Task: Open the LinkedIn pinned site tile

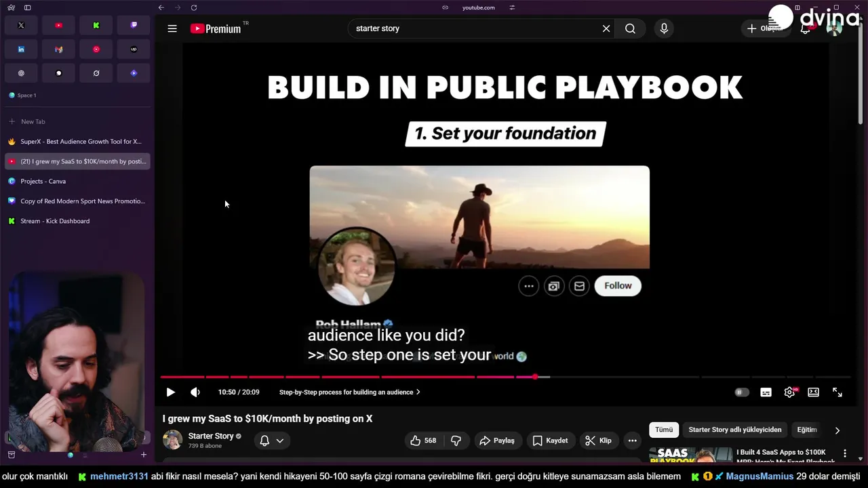Action: (21, 49)
